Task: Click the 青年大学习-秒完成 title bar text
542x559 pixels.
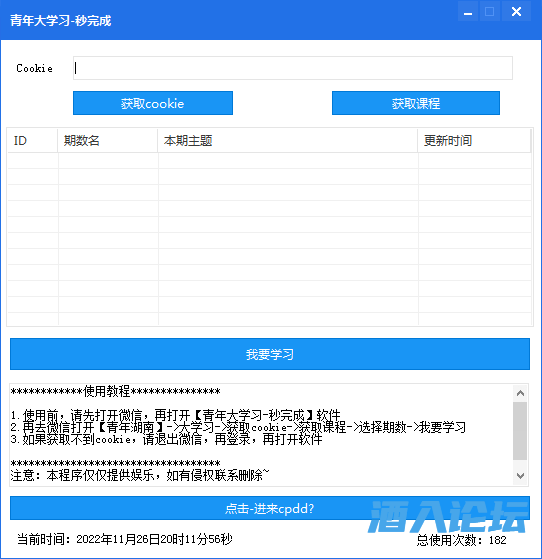Action: [x=61, y=21]
